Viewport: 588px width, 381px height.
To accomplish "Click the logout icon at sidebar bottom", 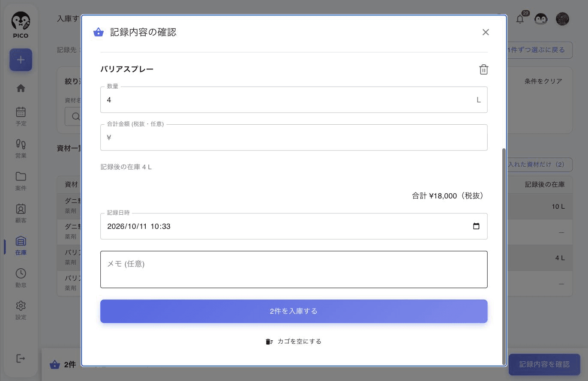I will tap(21, 359).
